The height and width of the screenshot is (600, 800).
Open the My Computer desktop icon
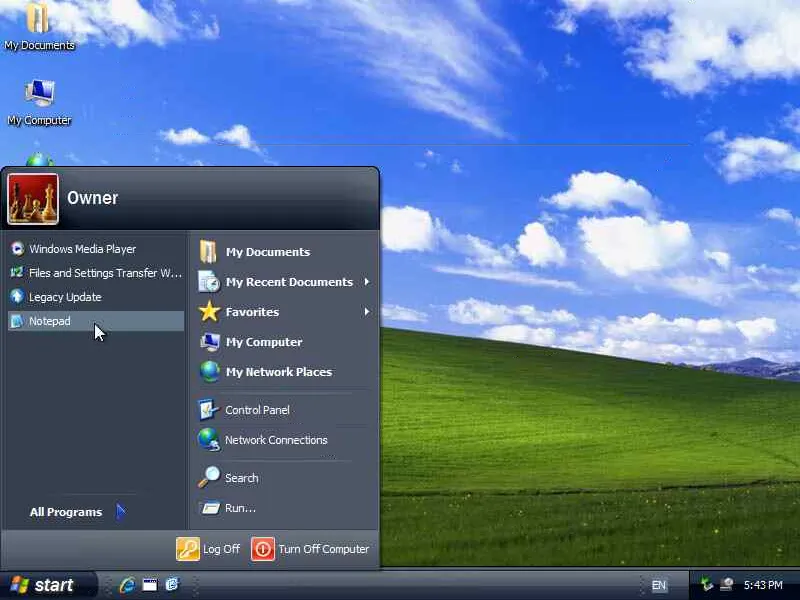(x=39, y=103)
